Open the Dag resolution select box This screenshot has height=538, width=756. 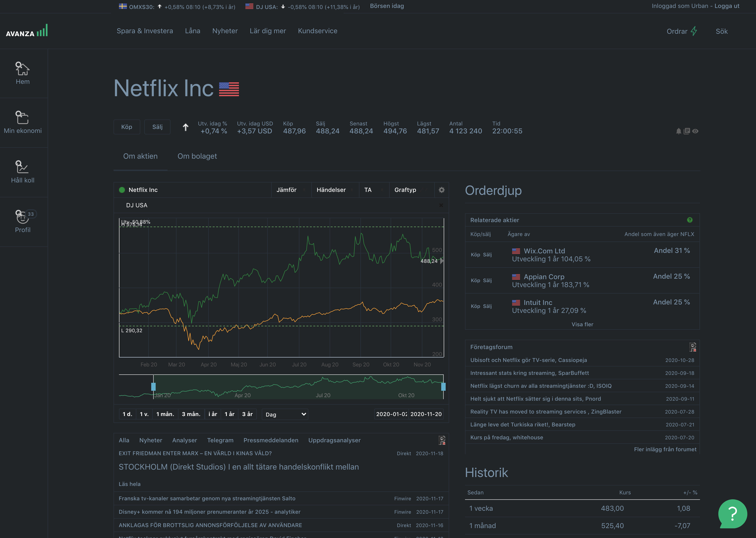point(285,415)
